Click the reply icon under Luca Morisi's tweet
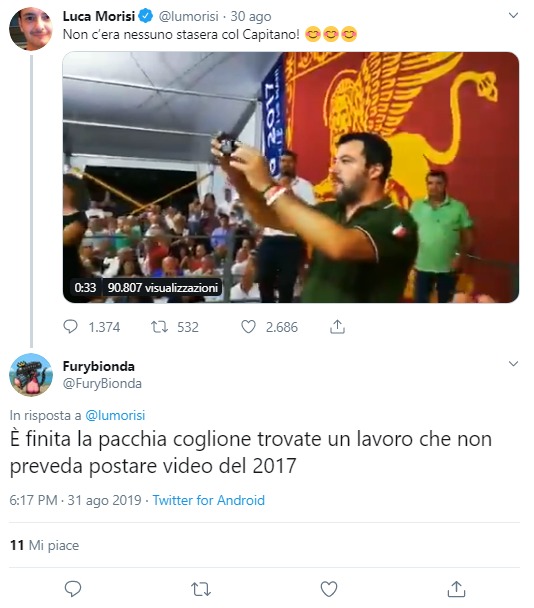Viewport: 534px width, 608px height. pyautogui.click(x=70, y=327)
